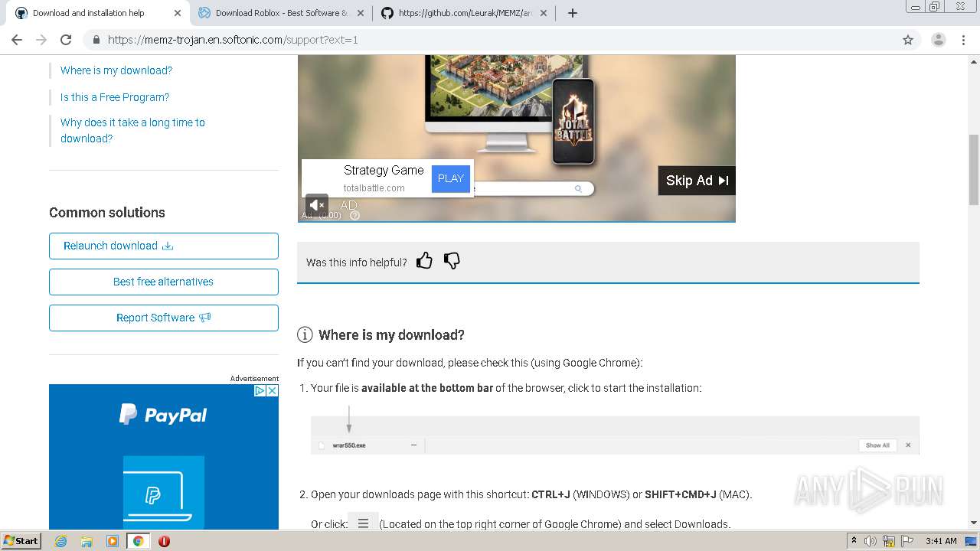The image size is (980, 551).
Task: Open a new browser tab
Action: [573, 13]
